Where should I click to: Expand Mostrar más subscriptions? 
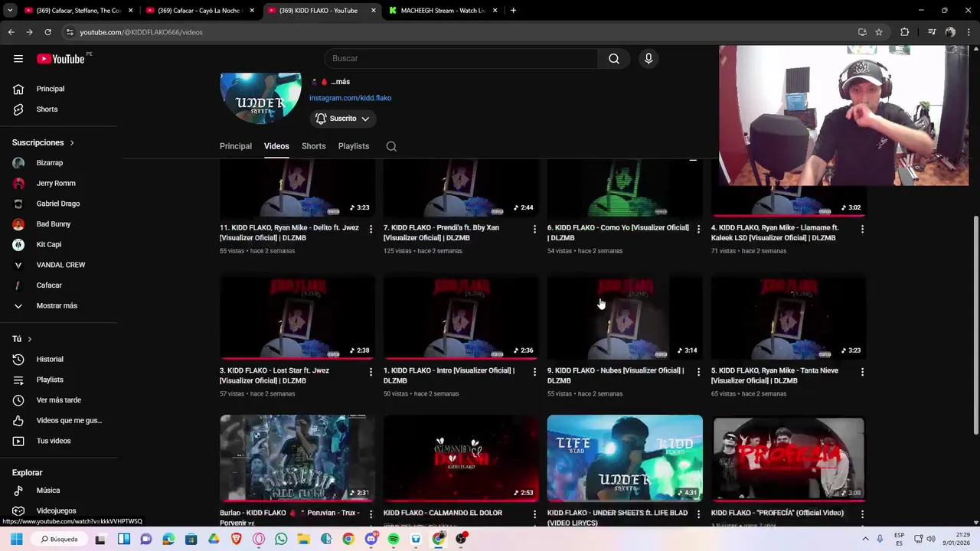click(58, 305)
